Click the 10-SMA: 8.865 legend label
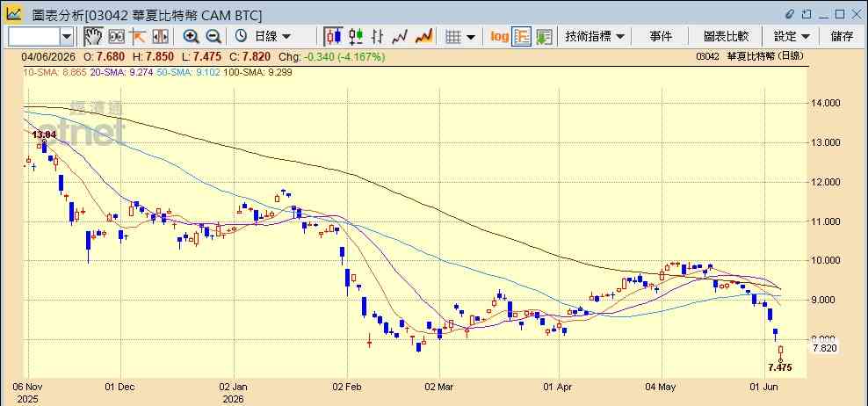This screenshot has height=406, width=868. (x=54, y=72)
